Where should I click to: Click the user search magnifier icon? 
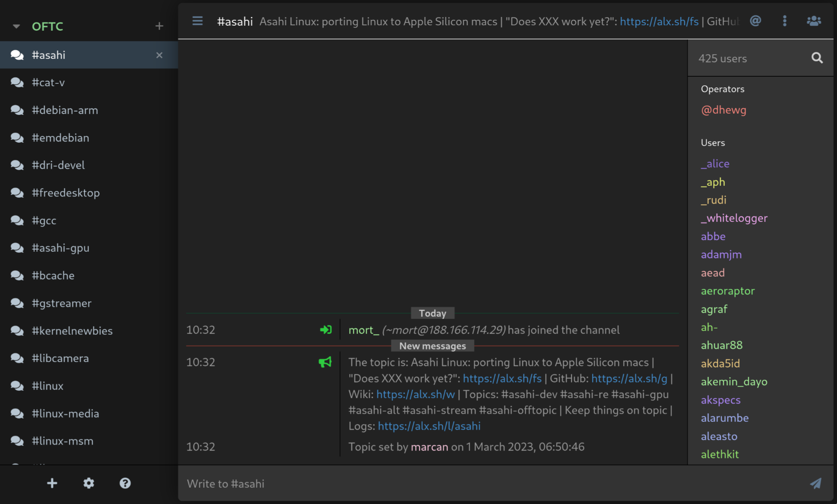[817, 58]
